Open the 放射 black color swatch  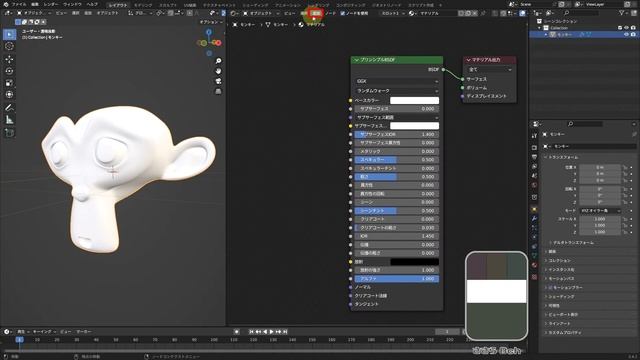click(414, 262)
